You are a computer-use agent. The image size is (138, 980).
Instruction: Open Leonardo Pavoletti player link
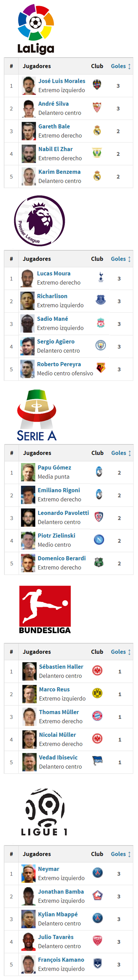[x=63, y=513]
